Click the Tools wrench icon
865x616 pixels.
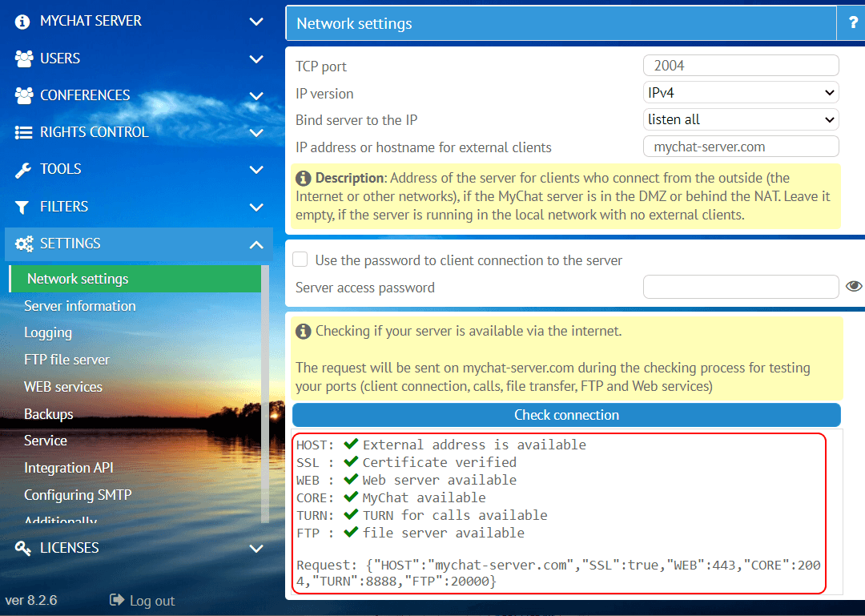point(22,170)
